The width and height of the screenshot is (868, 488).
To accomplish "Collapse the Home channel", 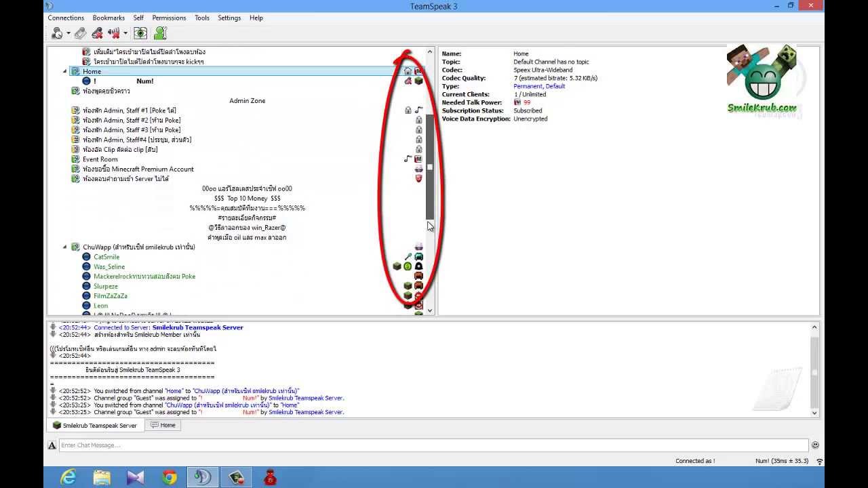I will 65,71.
